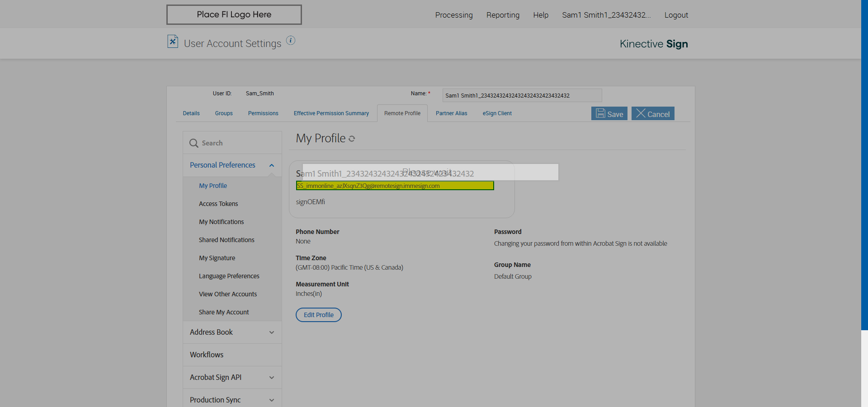Collapse the Personal Preferences section
This screenshot has height=407, width=868.
click(272, 165)
